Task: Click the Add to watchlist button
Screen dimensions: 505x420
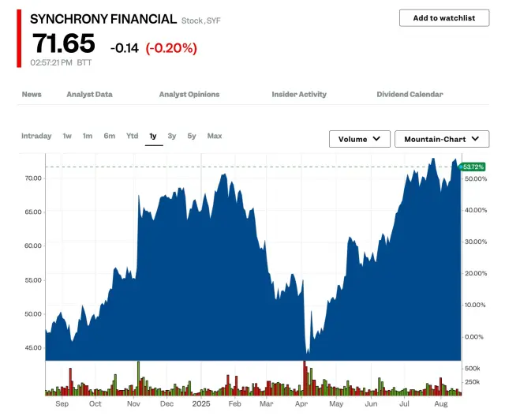Action: point(443,18)
